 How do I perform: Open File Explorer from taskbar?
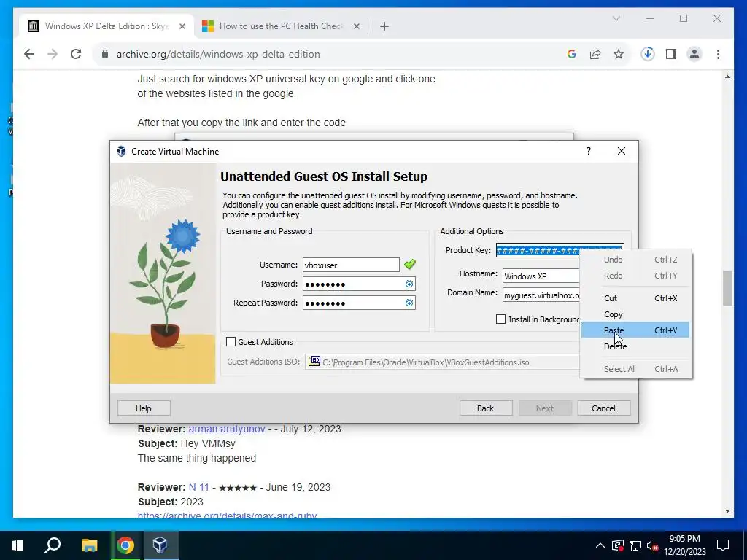(x=89, y=545)
